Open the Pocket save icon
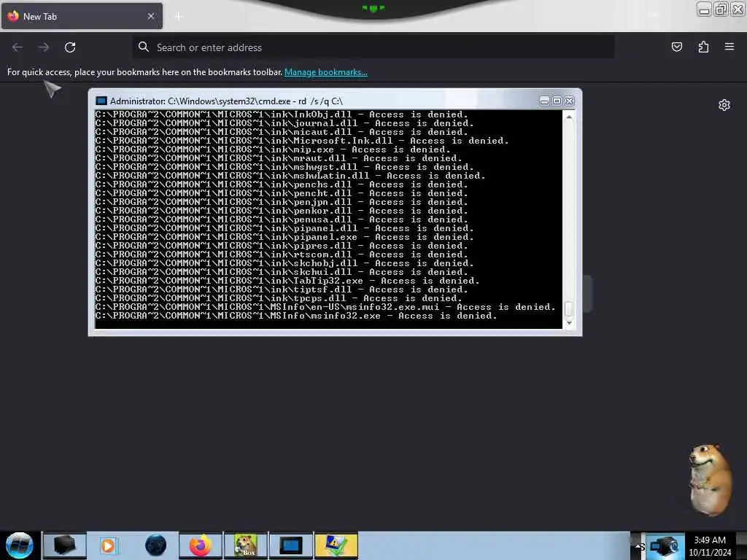This screenshot has height=560, width=747. [676, 47]
